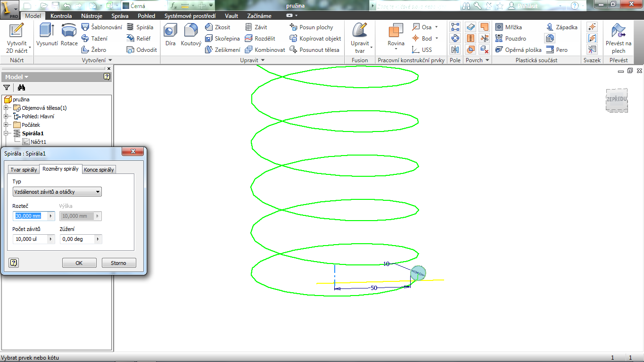This screenshot has height=362, width=644.
Task: Open the Počet závitů value arrow menu
Action: pos(51,239)
